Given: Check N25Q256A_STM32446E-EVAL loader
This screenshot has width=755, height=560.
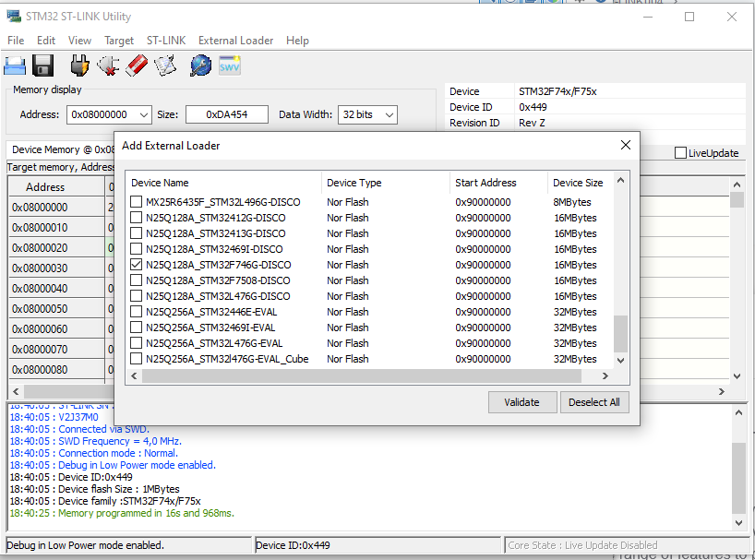Looking at the screenshot, I should [137, 312].
